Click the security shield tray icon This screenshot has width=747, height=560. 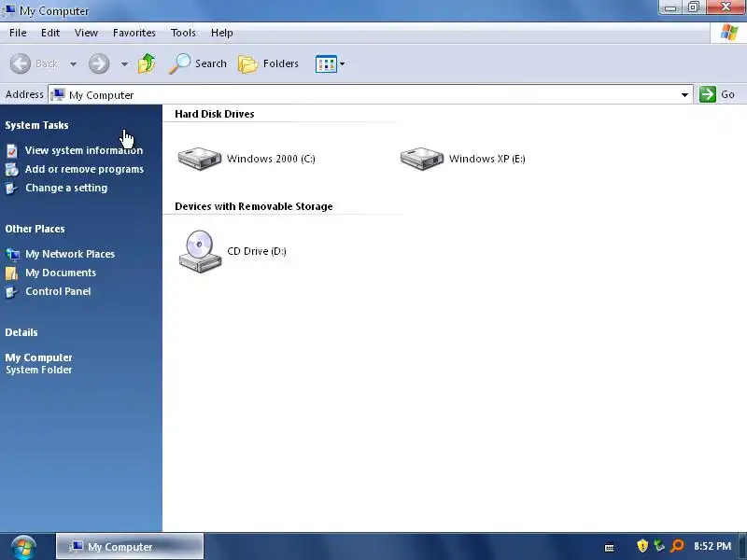coord(642,546)
